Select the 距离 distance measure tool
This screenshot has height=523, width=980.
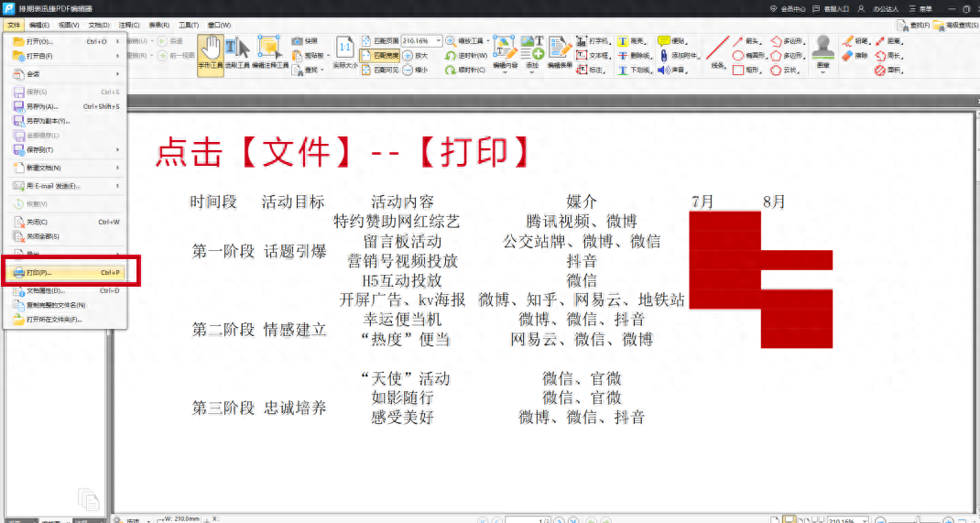pyautogui.click(x=889, y=40)
